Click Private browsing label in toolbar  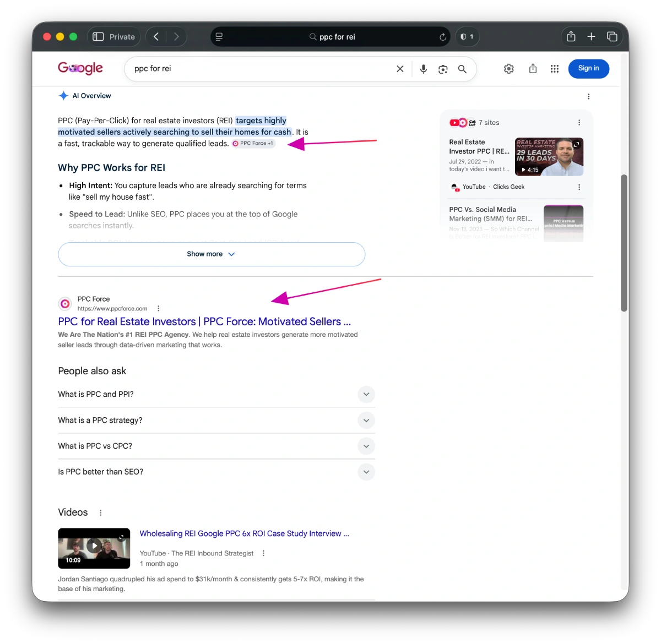[x=122, y=37]
